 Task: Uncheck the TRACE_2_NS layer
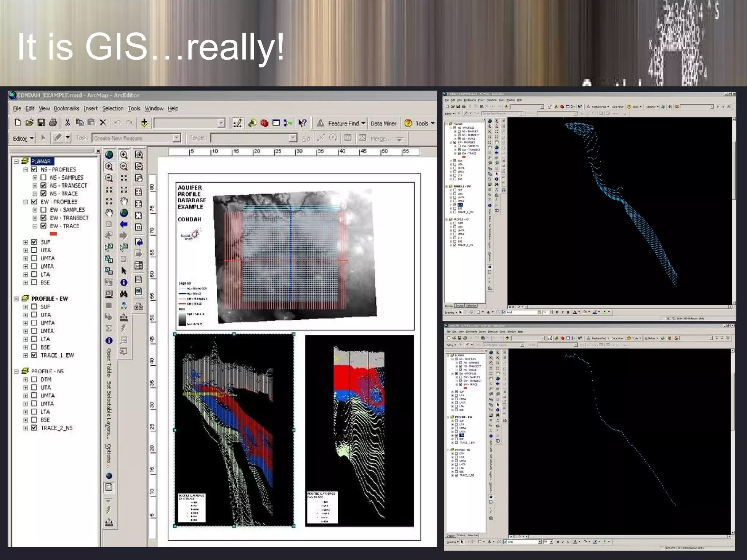34,428
